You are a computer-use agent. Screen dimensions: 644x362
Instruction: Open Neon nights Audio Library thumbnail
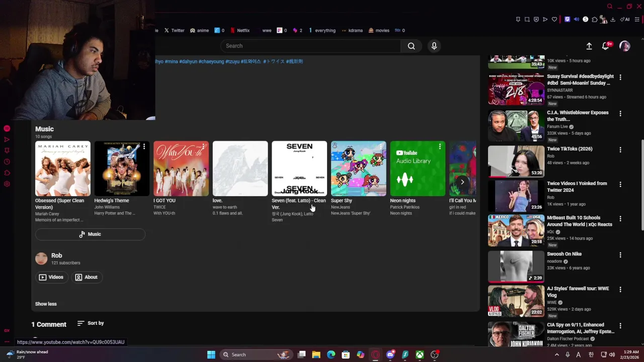(418, 168)
